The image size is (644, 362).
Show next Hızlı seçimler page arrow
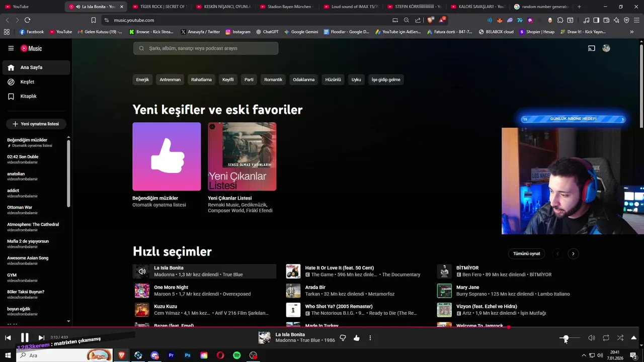pos(573,254)
